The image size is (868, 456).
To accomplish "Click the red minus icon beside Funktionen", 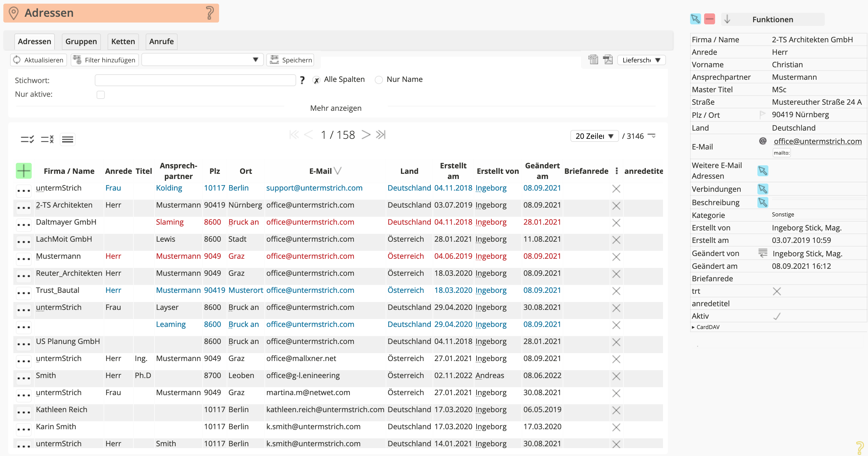I will click(x=709, y=19).
